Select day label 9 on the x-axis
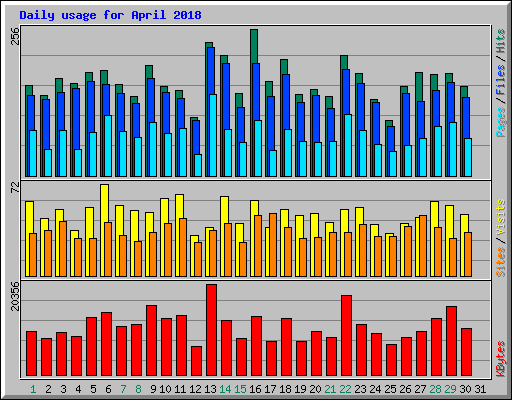 (153, 389)
